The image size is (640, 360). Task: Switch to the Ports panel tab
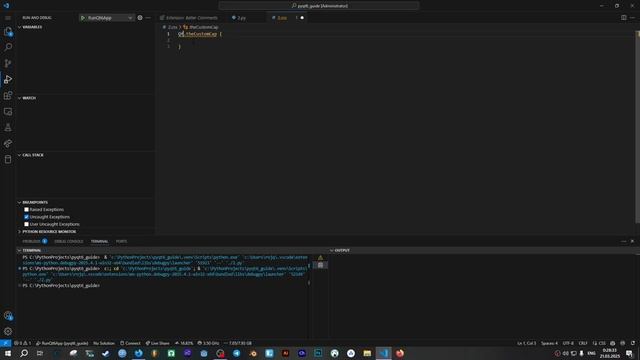tap(121, 241)
